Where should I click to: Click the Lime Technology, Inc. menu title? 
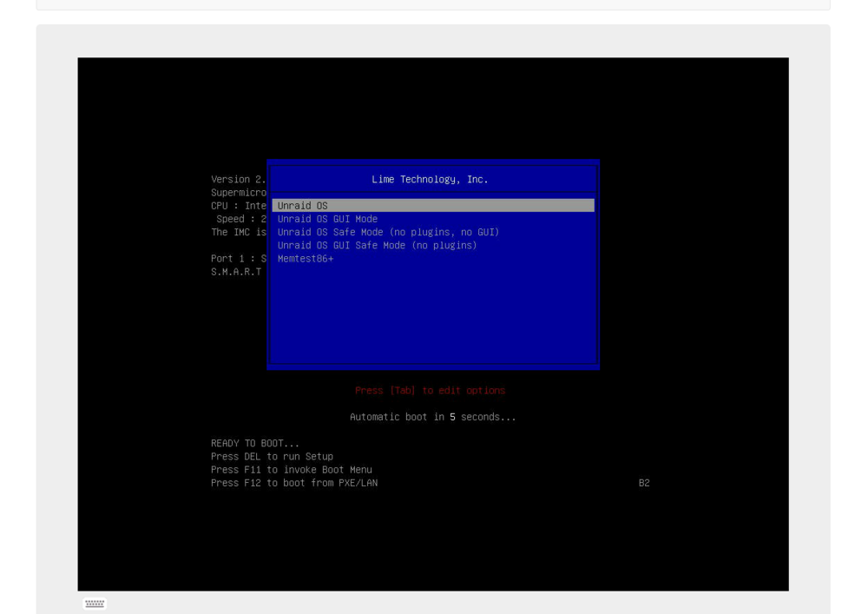click(430, 180)
